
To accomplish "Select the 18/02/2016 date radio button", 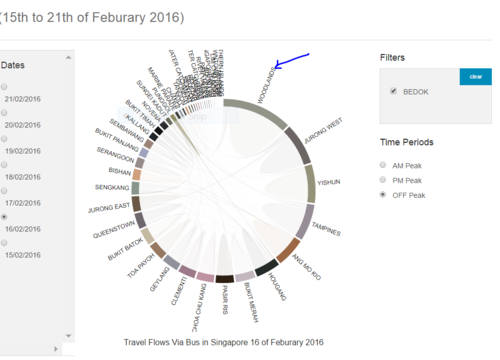I will (x=4, y=165).
